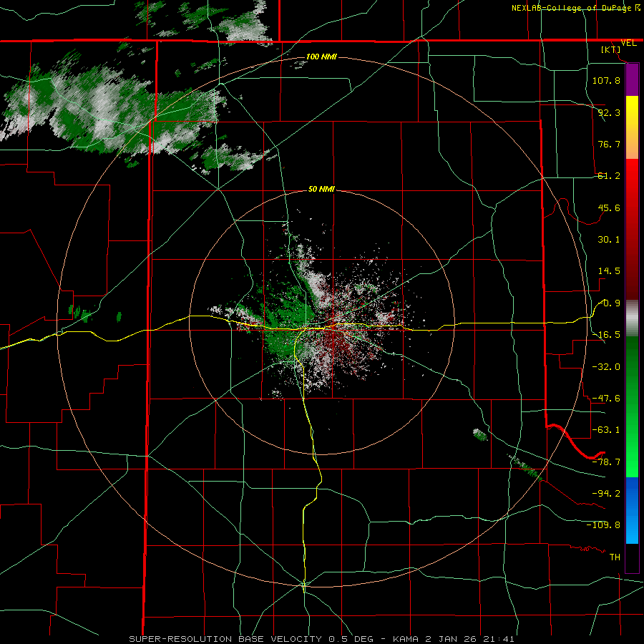Click the blue segment of color bar
The width and height of the screenshot is (644, 644).
point(632,510)
